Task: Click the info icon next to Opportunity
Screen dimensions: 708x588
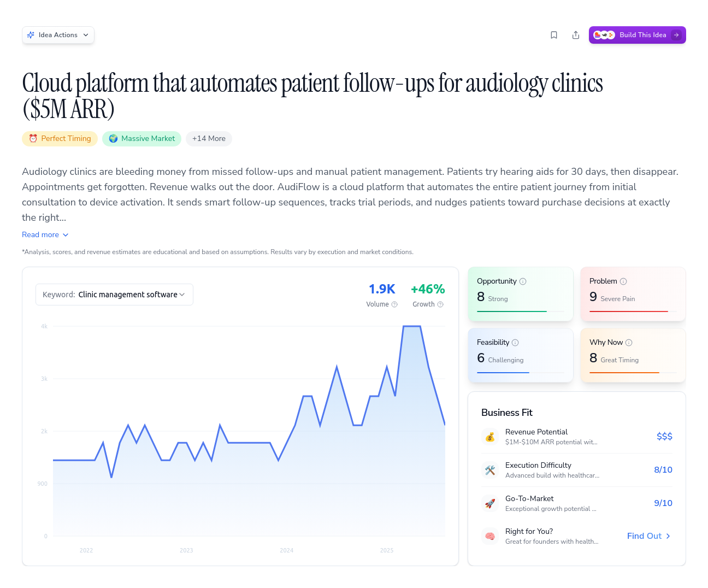Action: [523, 281]
